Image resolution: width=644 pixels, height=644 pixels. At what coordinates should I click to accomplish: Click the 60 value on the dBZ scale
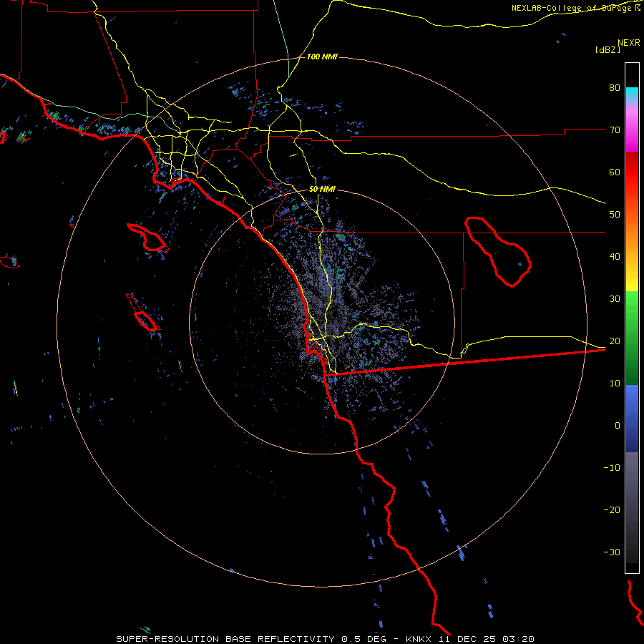[615, 172]
